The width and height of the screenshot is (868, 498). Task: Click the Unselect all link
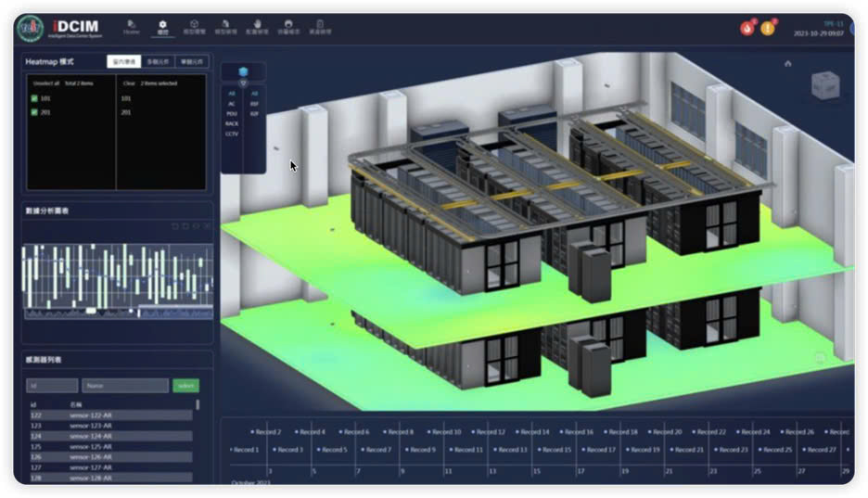[x=45, y=83]
